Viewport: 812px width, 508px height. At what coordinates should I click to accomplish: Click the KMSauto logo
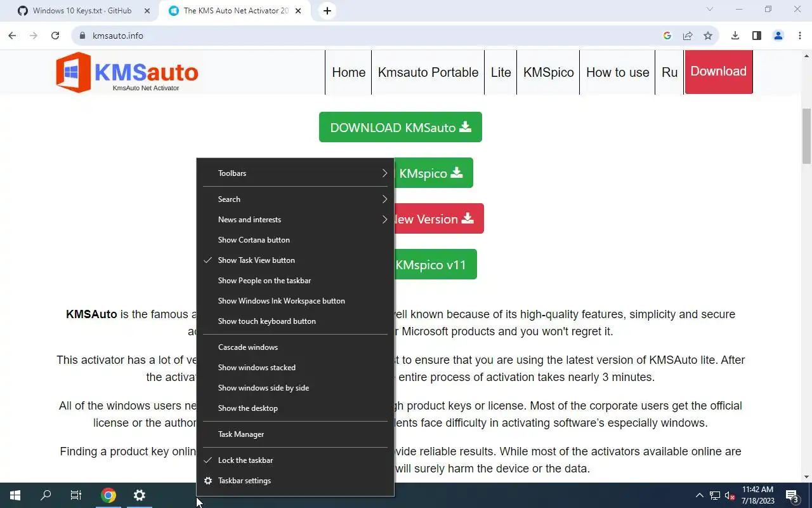coord(127,72)
